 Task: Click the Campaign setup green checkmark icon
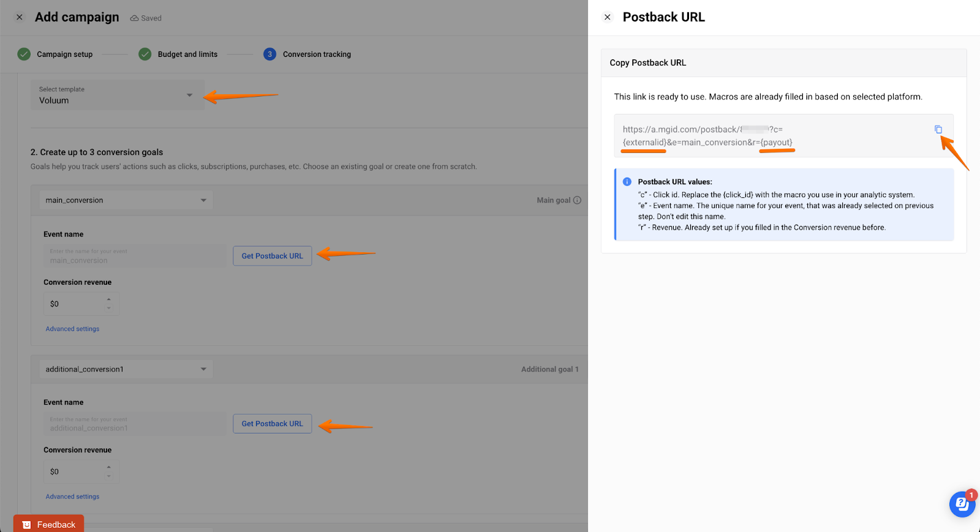[24, 54]
